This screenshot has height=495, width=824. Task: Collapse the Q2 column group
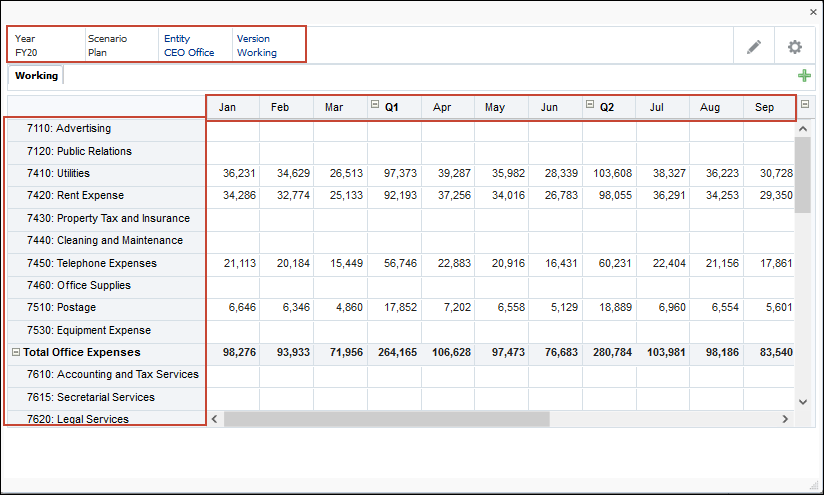coord(590,104)
